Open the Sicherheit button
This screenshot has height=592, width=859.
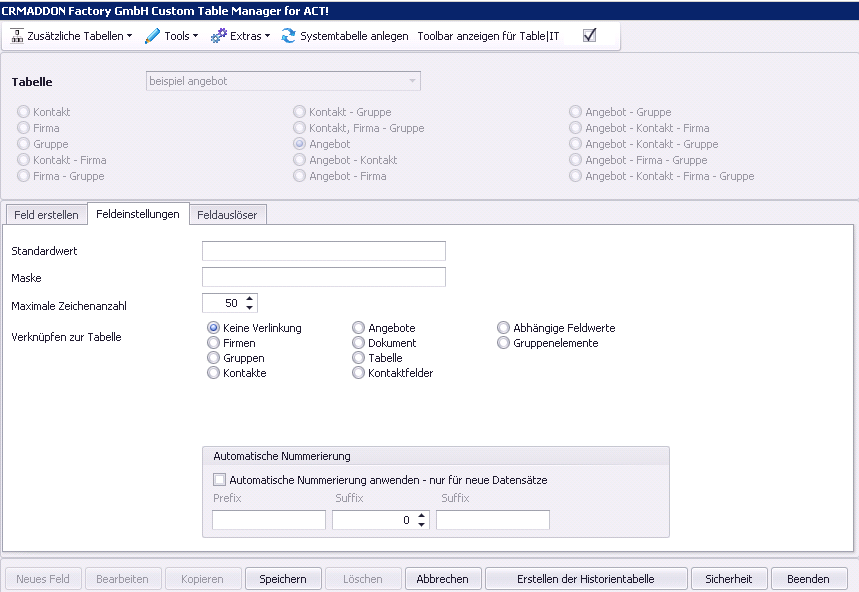coord(729,579)
